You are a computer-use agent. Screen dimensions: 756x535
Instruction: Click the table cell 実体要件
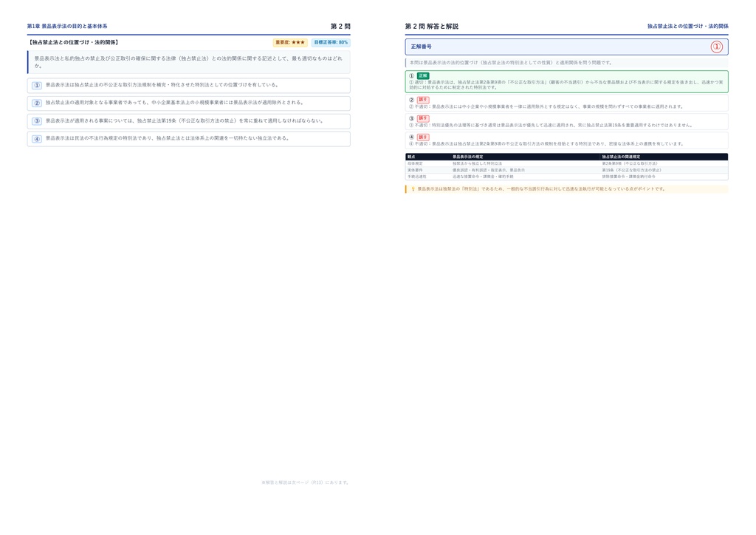point(415,170)
